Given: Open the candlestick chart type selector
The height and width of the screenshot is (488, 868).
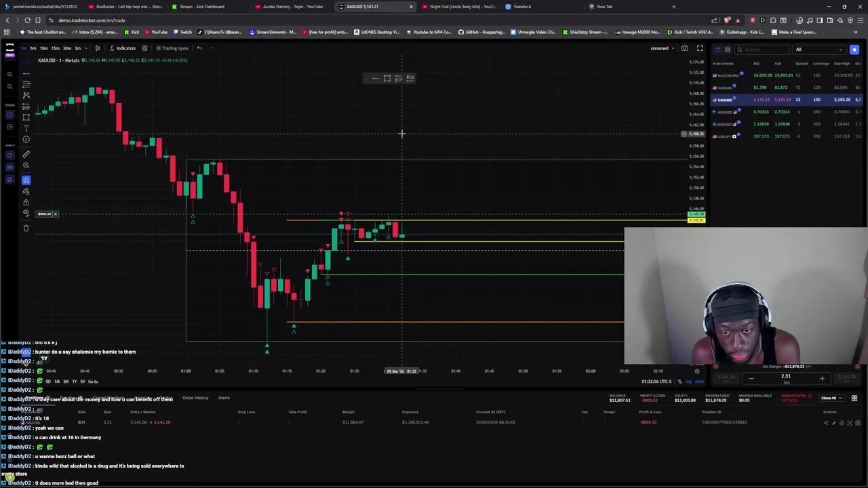Looking at the screenshot, I should (x=97, y=48).
